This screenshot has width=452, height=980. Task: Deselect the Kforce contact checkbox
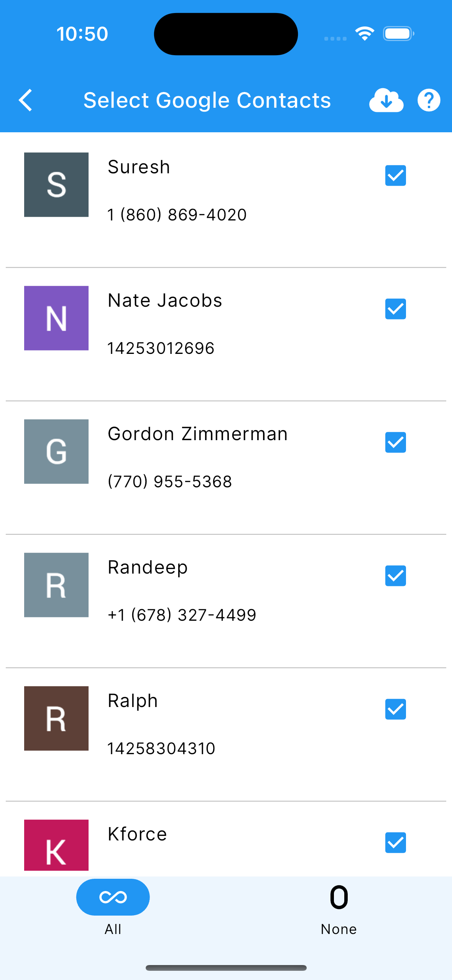point(396,843)
